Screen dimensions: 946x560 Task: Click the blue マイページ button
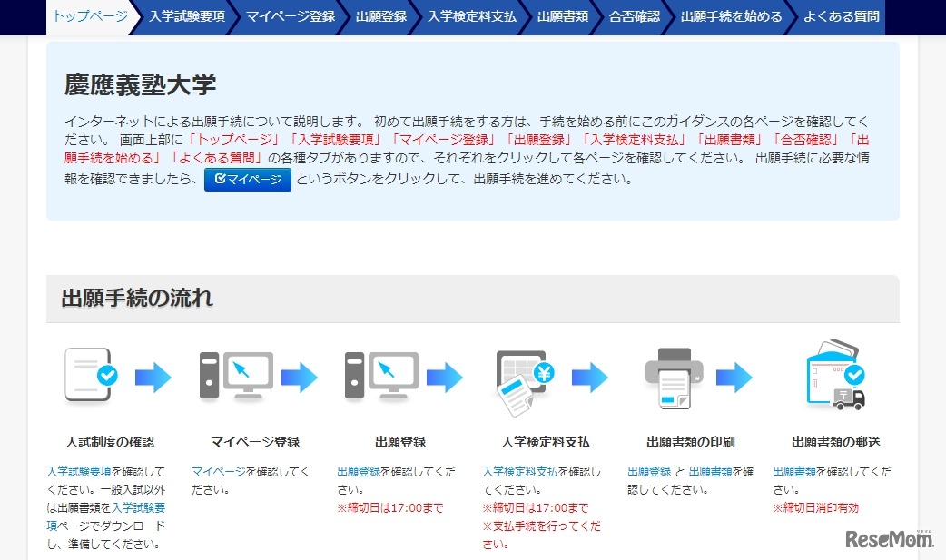[247, 179]
